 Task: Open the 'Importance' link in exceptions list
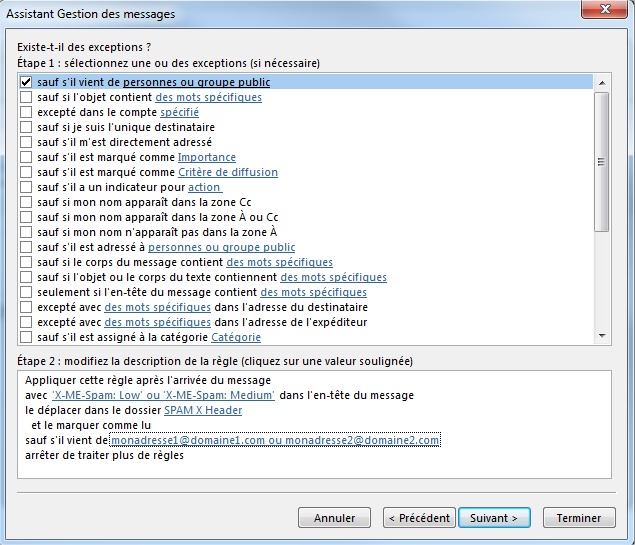(x=206, y=157)
